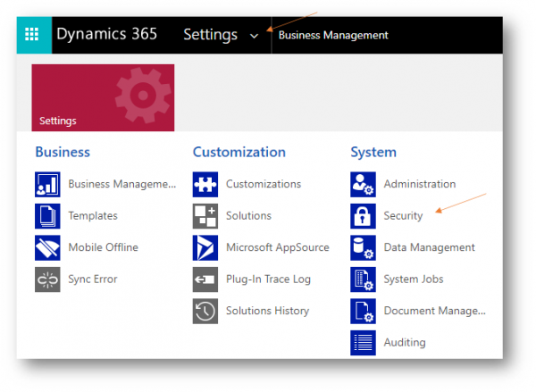This screenshot has width=536, height=392.
Task: Click the Templates document icon
Action: [47, 216]
